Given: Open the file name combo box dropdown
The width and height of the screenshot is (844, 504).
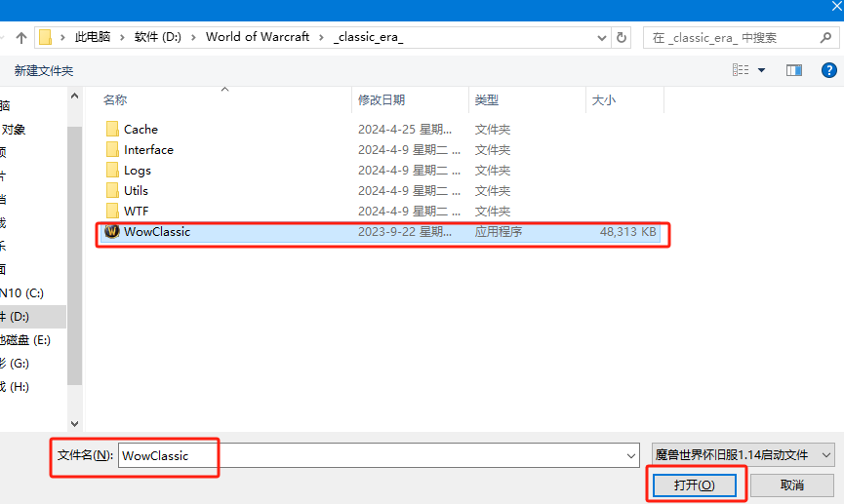Looking at the screenshot, I should click(631, 455).
